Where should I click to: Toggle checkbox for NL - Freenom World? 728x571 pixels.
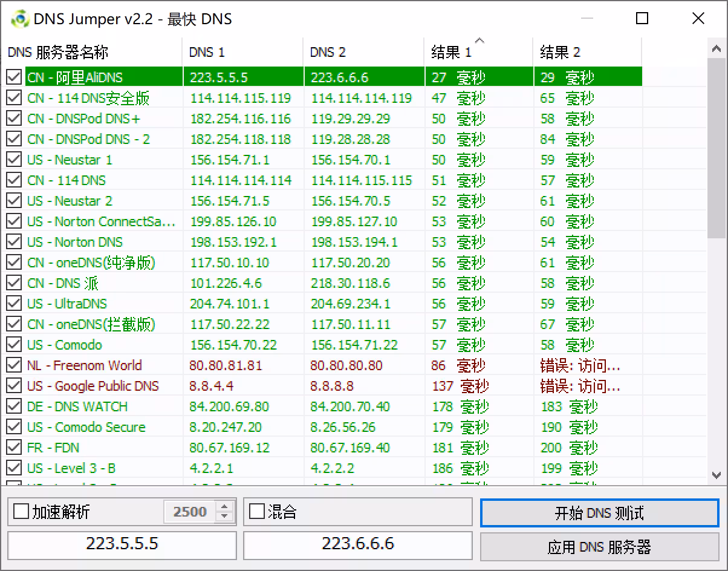point(13,365)
